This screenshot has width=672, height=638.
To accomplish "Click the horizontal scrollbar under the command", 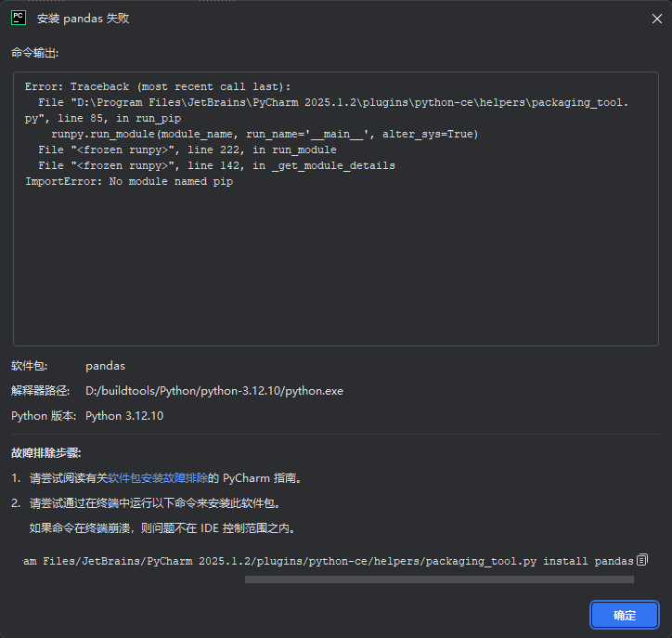I will coord(439,579).
